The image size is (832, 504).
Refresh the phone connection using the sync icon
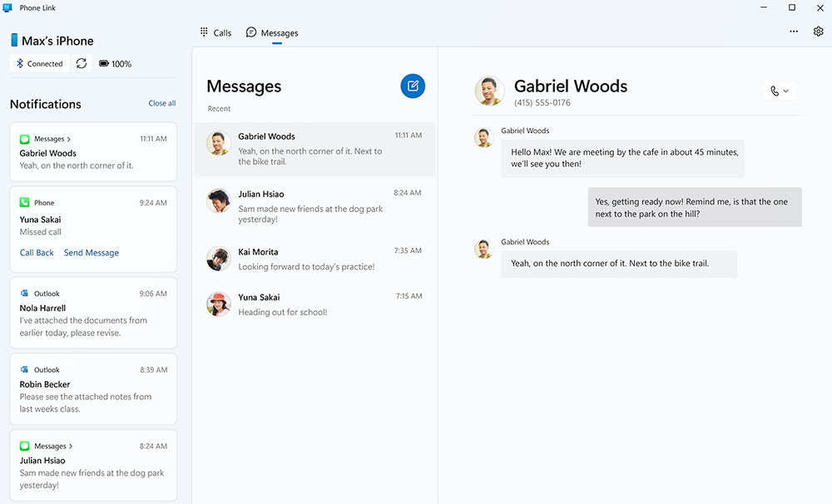coord(81,63)
